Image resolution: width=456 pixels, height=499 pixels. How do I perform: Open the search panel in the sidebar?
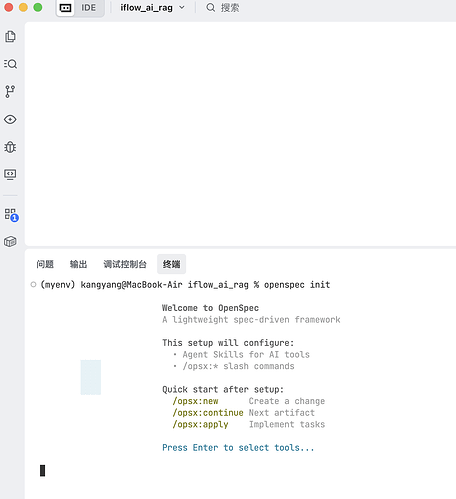10,64
